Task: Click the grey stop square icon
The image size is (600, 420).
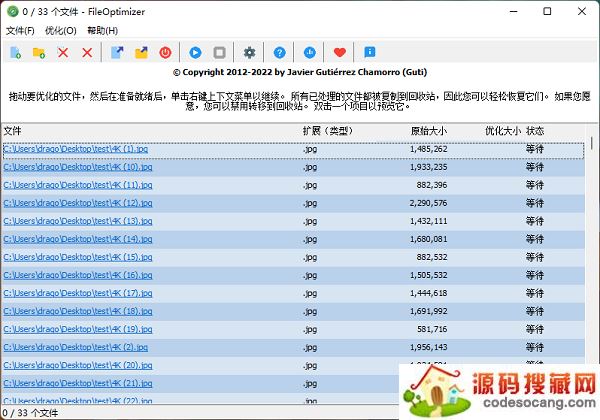Action: (x=219, y=52)
